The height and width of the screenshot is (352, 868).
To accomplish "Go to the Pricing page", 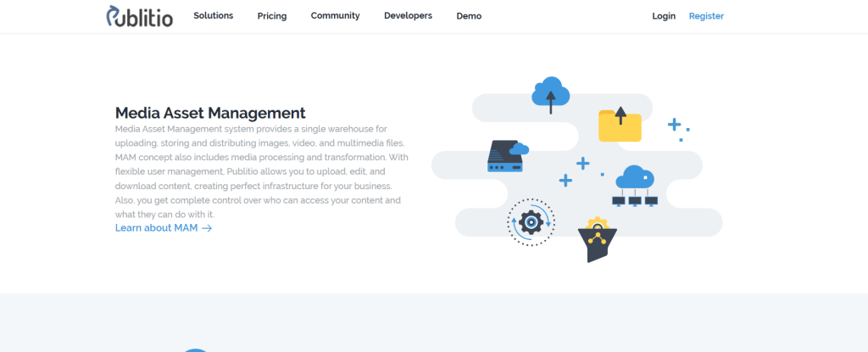I will point(272,16).
